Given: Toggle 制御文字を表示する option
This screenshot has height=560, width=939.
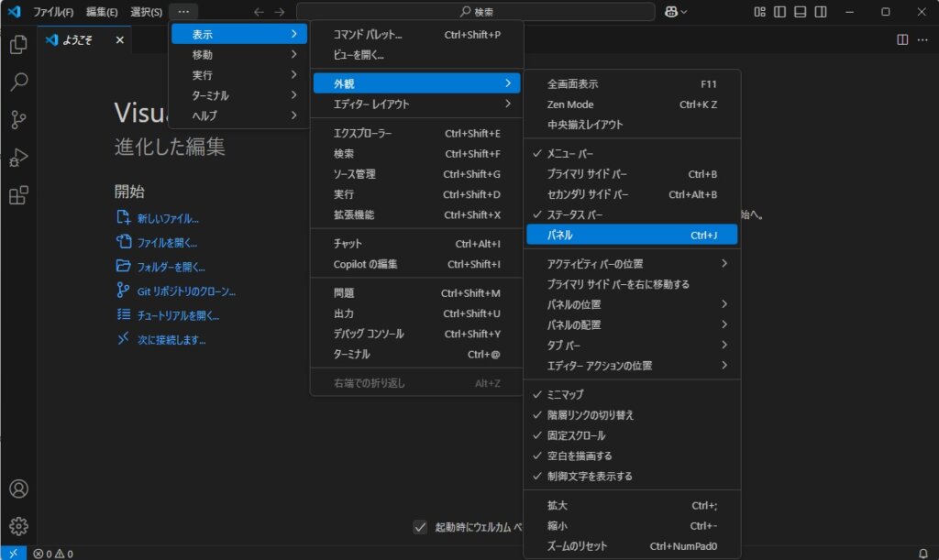Looking at the screenshot, I should coord(632,477).
